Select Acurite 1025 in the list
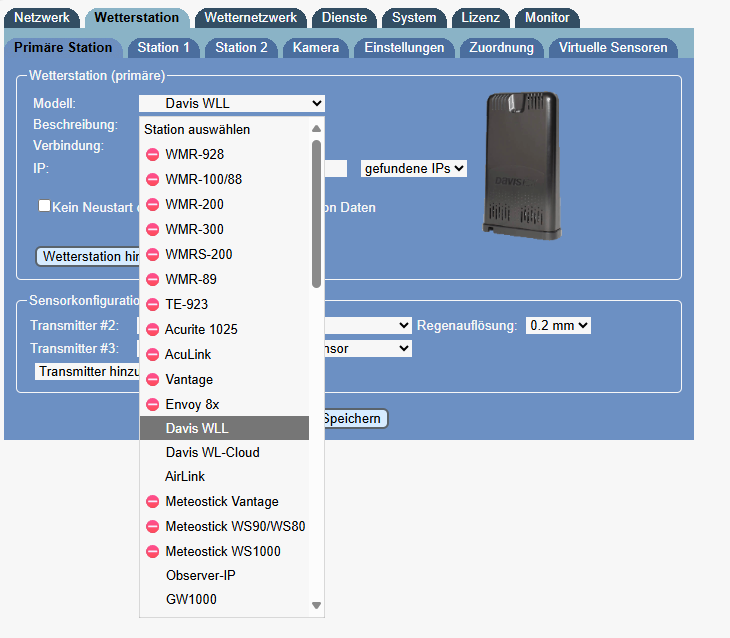 click(224, 329)
